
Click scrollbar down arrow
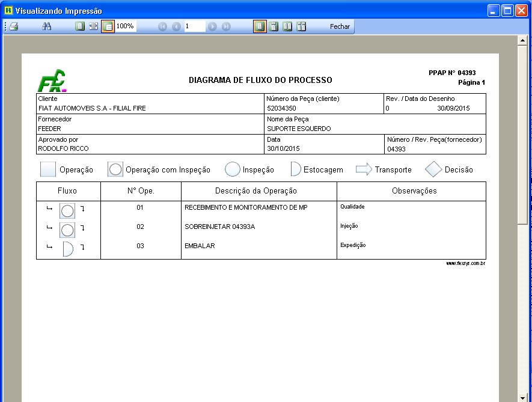[x=522, y=397]
